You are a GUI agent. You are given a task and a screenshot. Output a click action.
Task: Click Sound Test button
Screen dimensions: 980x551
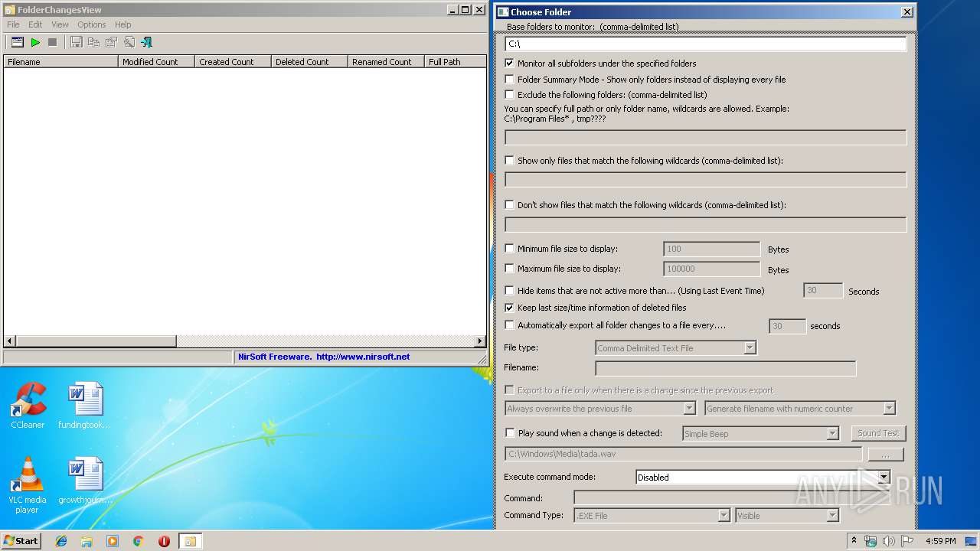click(x=878, y=433)
